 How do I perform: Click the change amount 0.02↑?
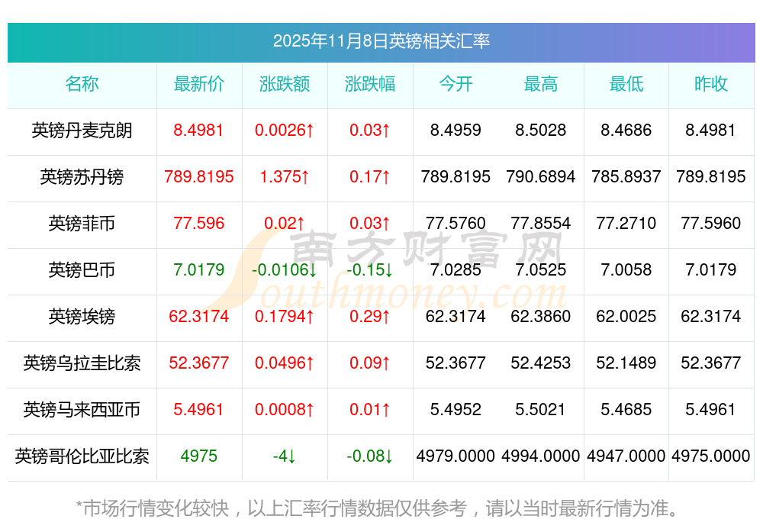point(284,224)
